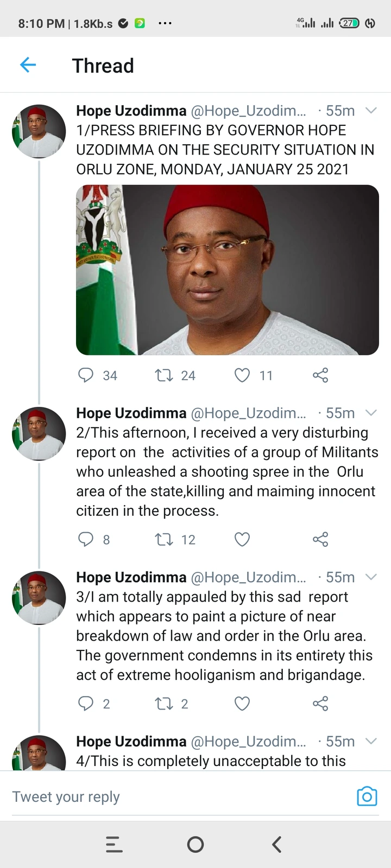This screenshot has width=391, height=868.
Task: Retweet the second tweet with 12 retweets
Action: (x=163, y=539)
